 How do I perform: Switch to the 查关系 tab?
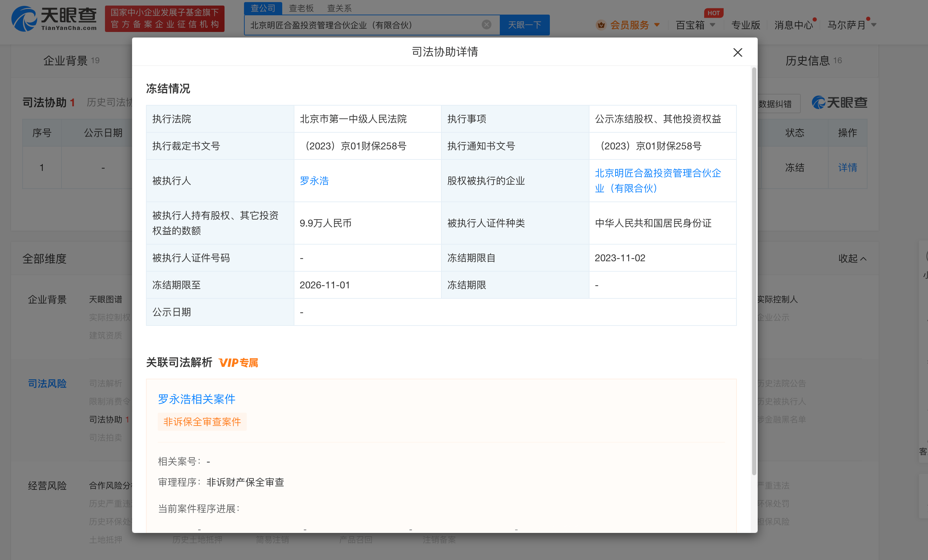pos(339,8)
